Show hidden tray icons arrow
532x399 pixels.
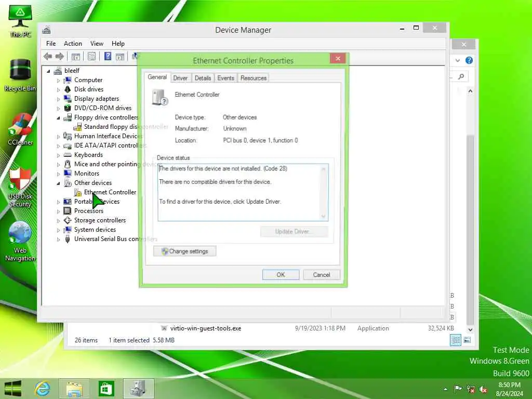click(445, 389)
